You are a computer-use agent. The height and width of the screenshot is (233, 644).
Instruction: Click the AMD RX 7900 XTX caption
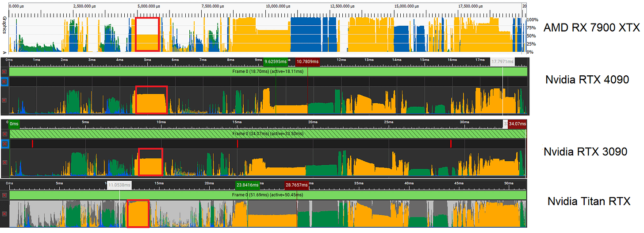[592, 27]
